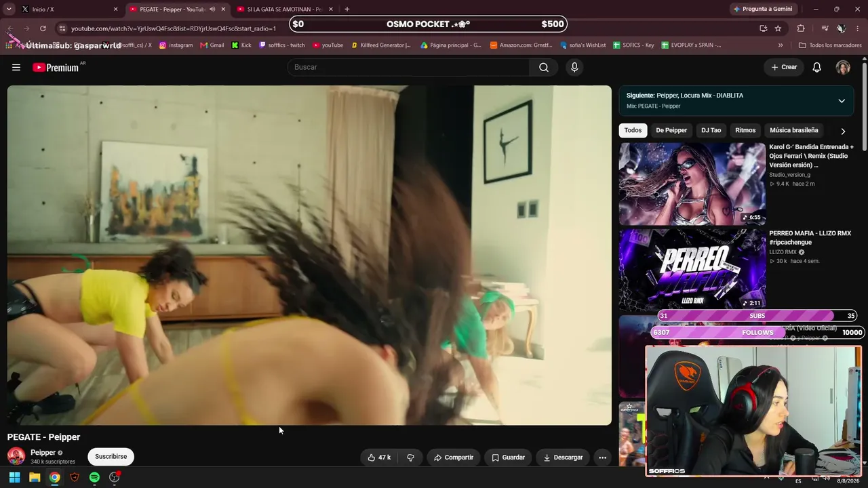Click Pregunta a Gemini button

coord(762,9)
